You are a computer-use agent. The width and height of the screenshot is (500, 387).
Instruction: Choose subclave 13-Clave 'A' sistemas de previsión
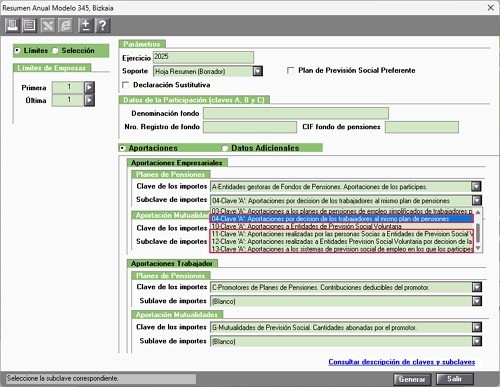click(x=342, y=249)
